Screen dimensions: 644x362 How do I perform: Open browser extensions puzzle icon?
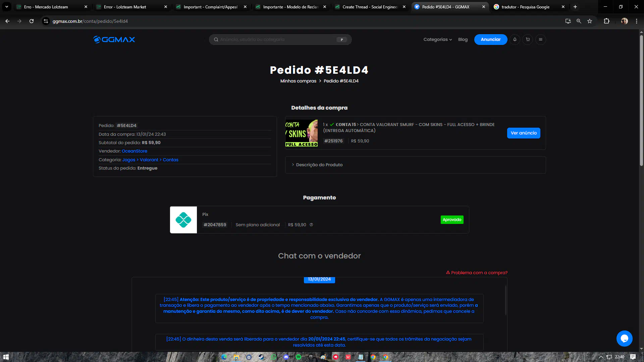coord(606,21)
